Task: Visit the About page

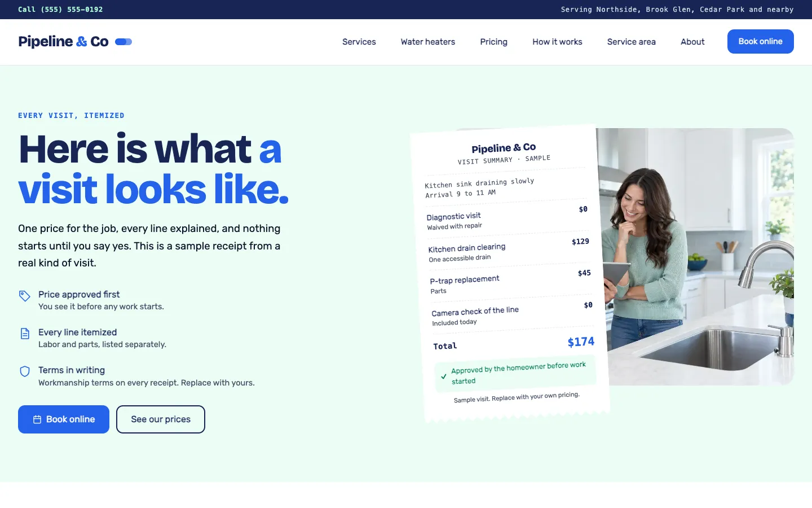Action: (x=692, y=42)
